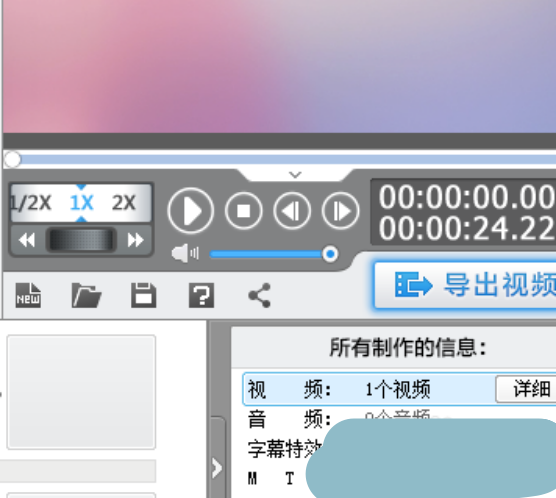Click the jog wheel control
This screenshot has height=498, width=556.
click(81, 240)
